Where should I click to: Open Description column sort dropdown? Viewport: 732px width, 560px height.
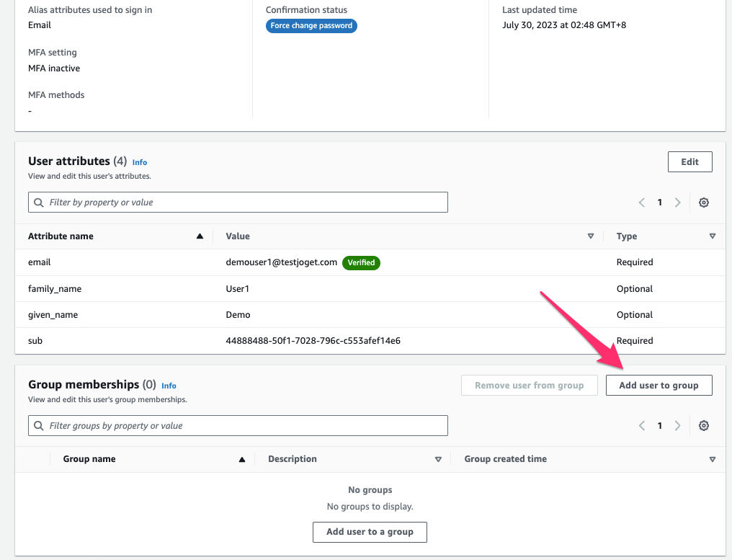438,459
